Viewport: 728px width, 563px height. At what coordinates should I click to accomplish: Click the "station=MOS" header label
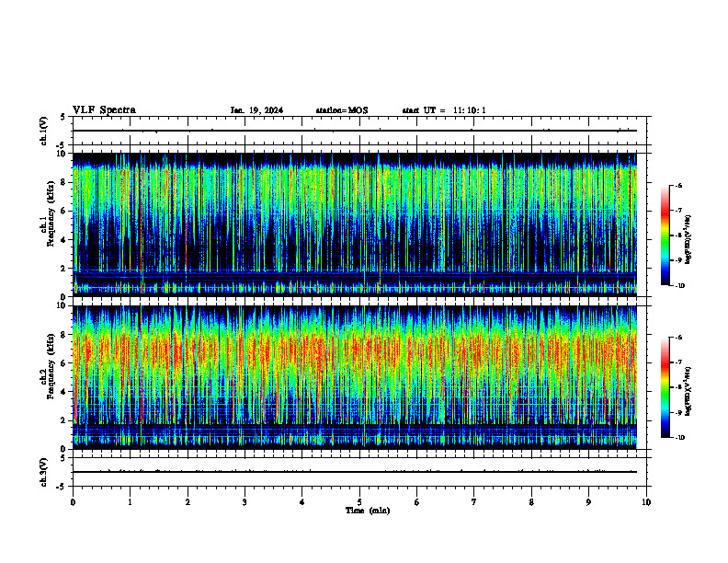(342, 110)
